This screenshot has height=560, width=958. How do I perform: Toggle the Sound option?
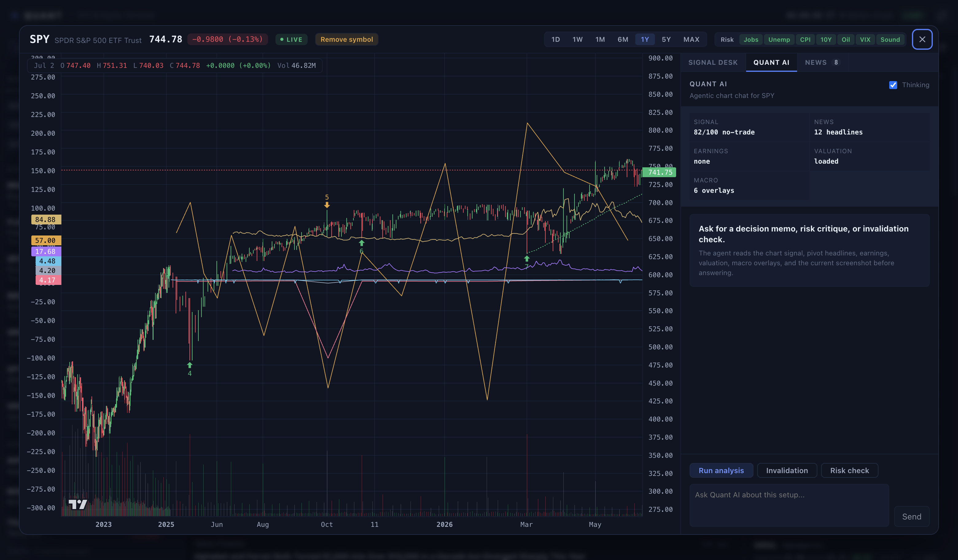click(x=890, y=40)
